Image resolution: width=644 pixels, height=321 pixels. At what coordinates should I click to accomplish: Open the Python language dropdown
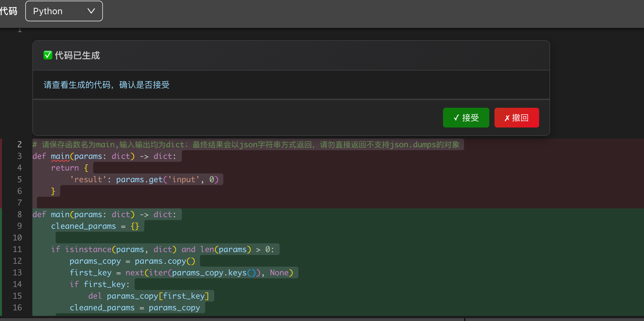tap(64, 11)
